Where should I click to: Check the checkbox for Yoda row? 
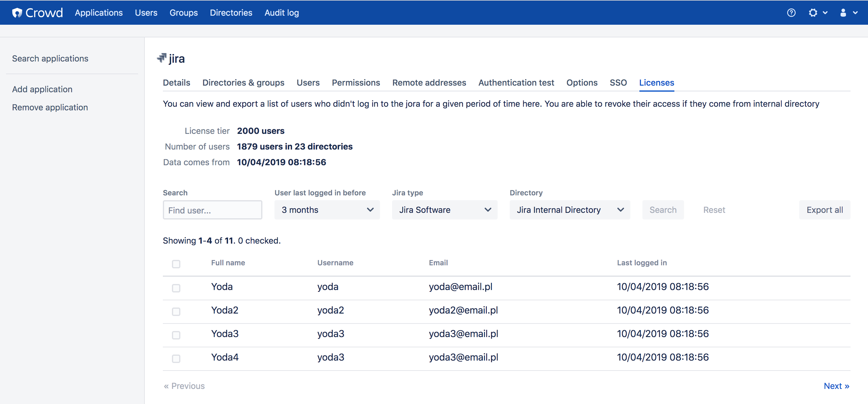pos(176,288)
